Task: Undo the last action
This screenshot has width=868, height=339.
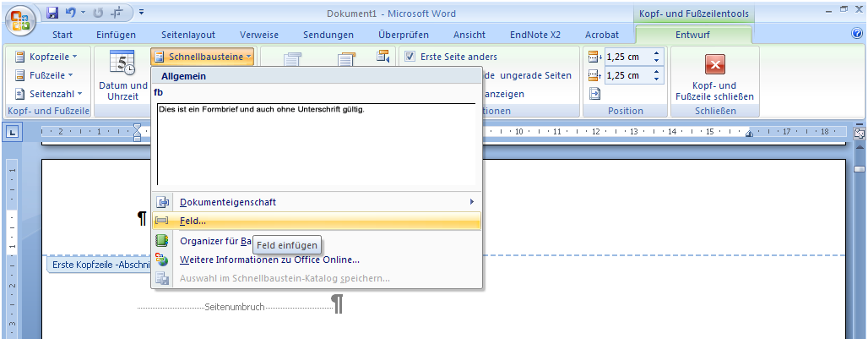Action: (x=70, y=12)
